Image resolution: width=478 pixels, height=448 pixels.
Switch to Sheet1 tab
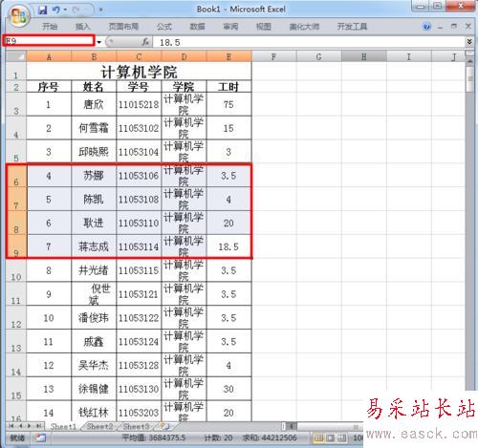(63, 426)
